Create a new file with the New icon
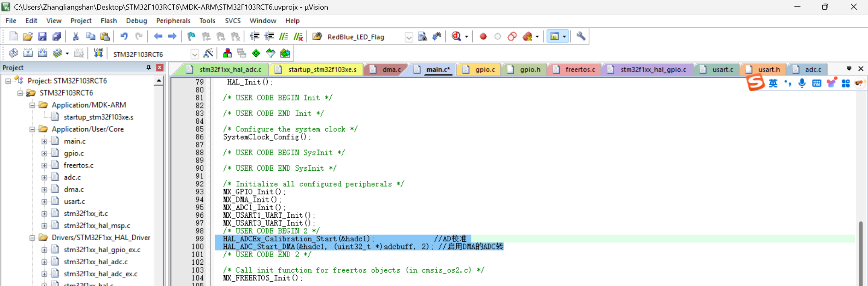 pyautogui.click(x=13, y=37)
